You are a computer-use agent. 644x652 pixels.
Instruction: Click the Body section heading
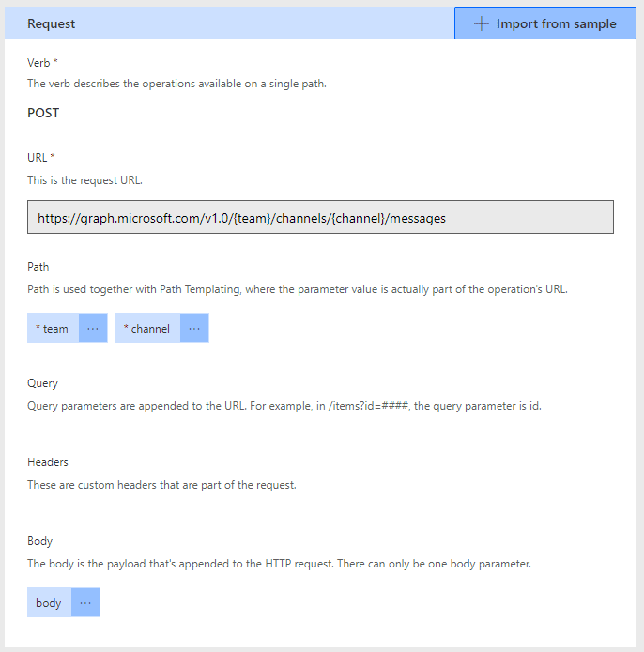pos(39,541)
